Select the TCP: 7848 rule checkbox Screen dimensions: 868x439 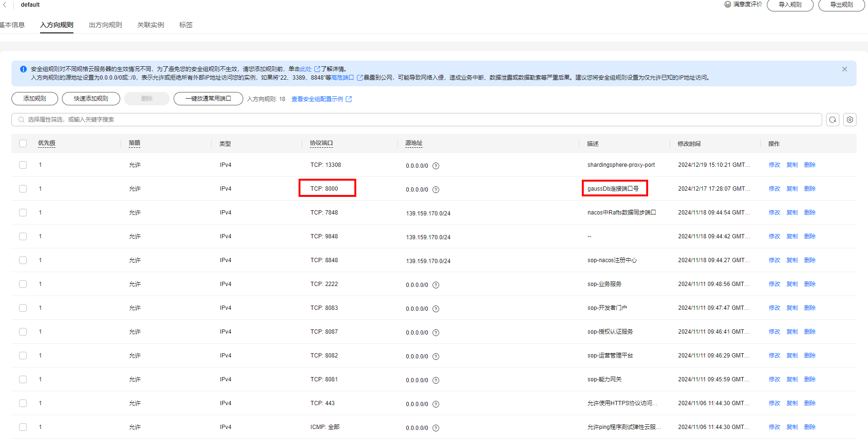click(23, 213)
